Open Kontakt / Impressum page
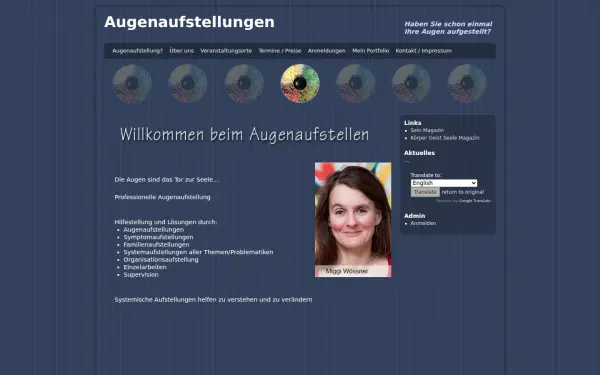This screenshot has width=600, height=375. pos(424,51)
